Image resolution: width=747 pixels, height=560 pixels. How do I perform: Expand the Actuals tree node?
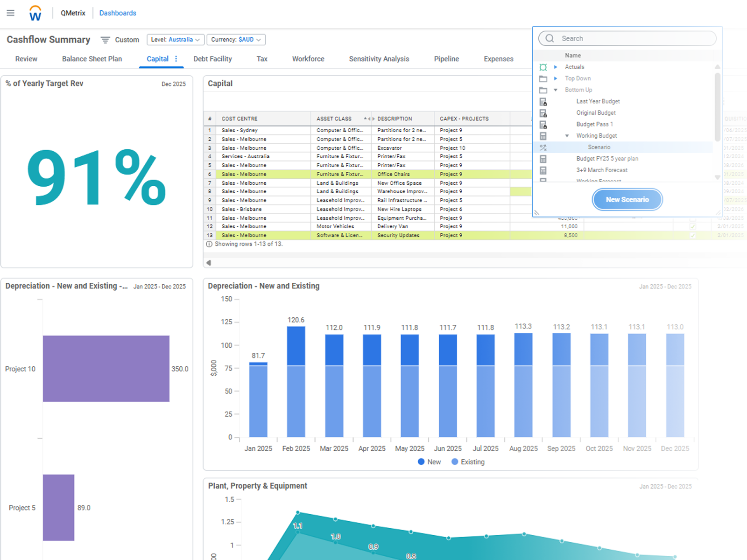[x=556, y=67]
